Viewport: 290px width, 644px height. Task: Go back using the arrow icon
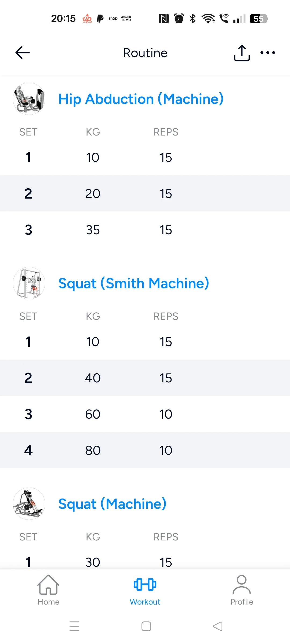coord(23,53)
